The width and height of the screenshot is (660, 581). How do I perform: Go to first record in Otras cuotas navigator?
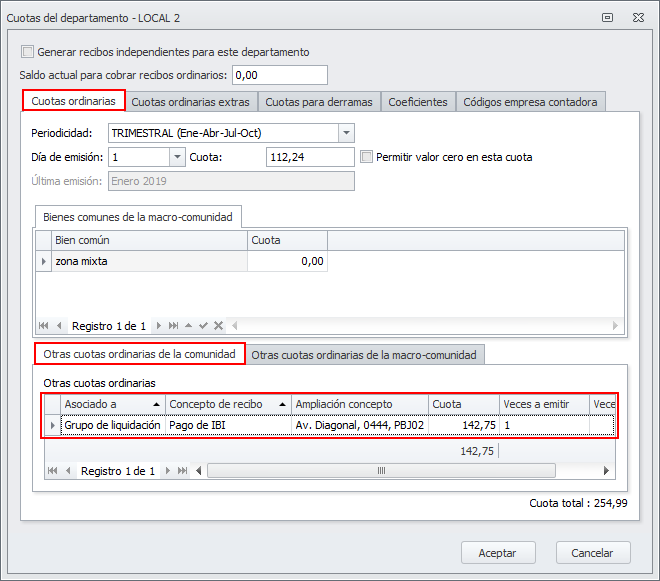click(53, 471)
